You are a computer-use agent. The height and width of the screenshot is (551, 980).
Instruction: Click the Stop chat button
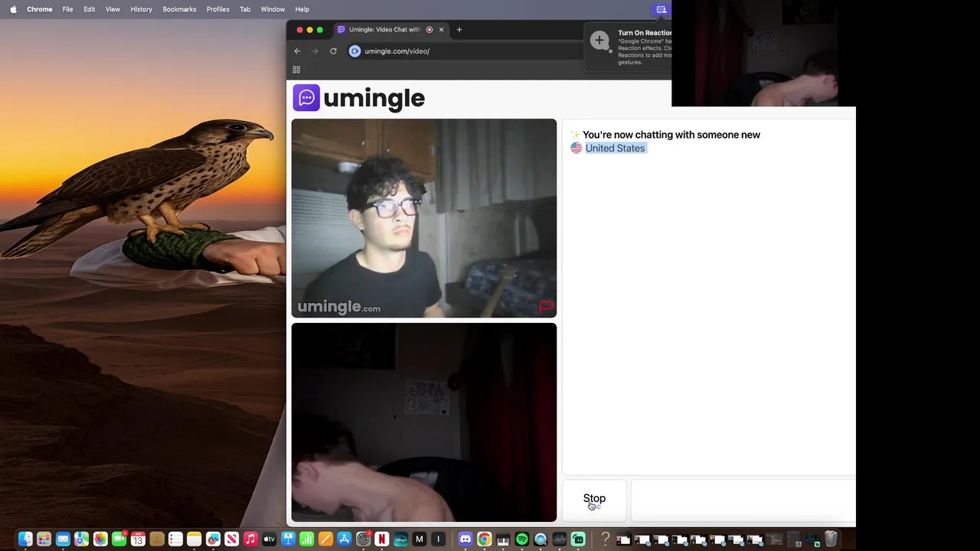(594, 500)
